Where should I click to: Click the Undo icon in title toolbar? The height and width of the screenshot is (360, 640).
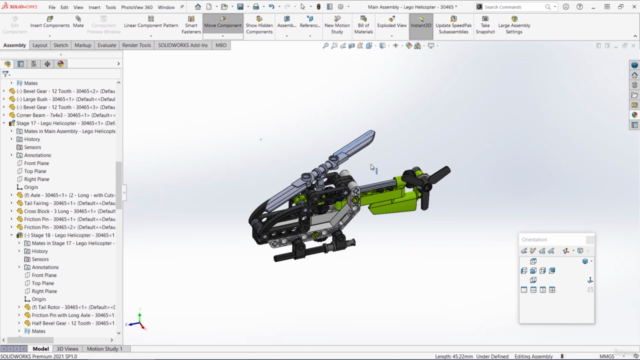[x=271, y=7]
